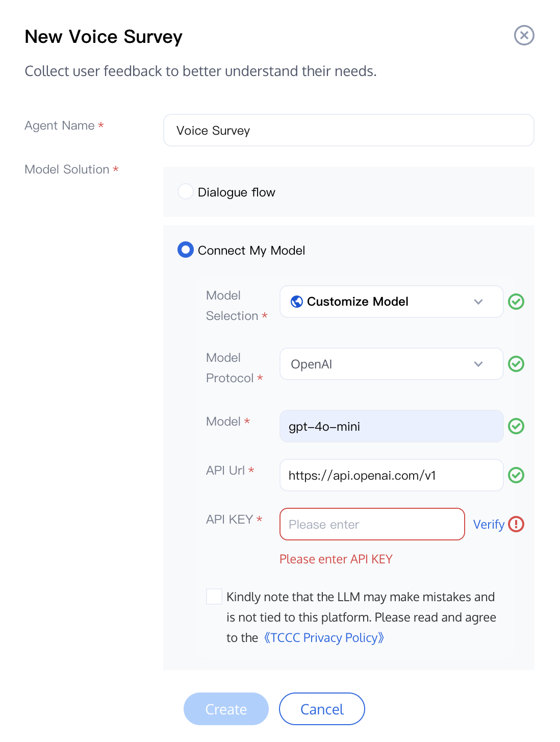The image size is (560, 742).
Task: Check the LLM privacy agreement checkbox
Action: 214,597
